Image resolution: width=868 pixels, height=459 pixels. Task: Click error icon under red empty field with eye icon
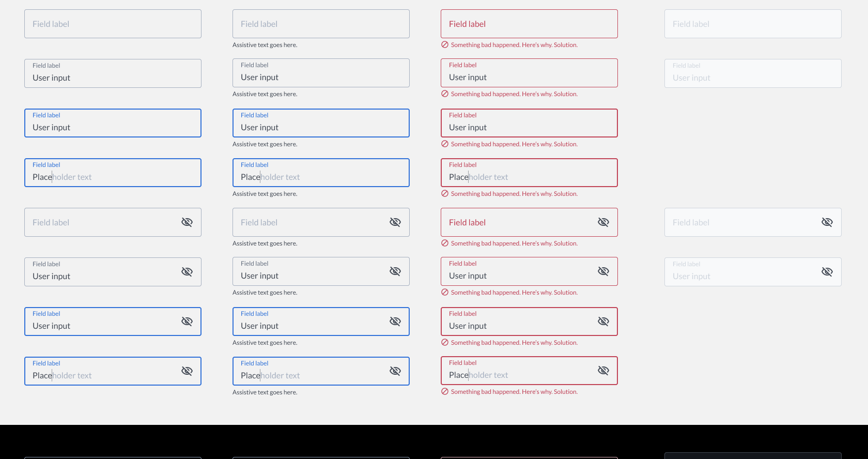[445, 243]
